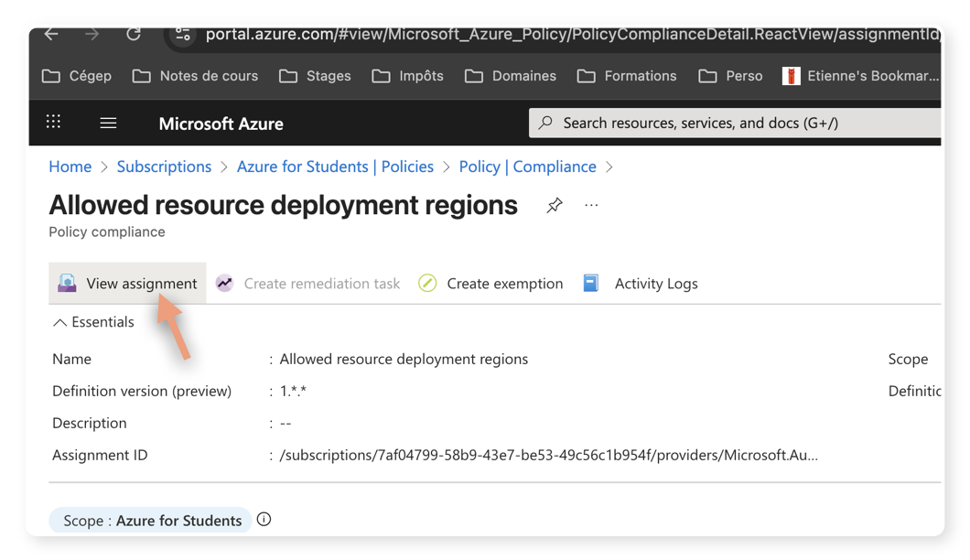Navigate to Home breadcrumb
The image size is (970, 560).
pyautogui.click(x=70, y=167)
